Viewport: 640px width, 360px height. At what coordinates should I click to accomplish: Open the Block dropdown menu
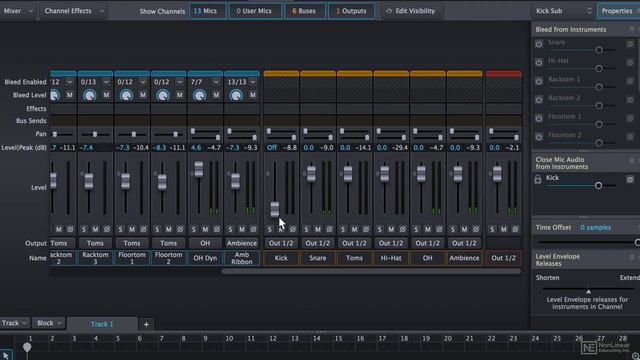pos(49,323)
